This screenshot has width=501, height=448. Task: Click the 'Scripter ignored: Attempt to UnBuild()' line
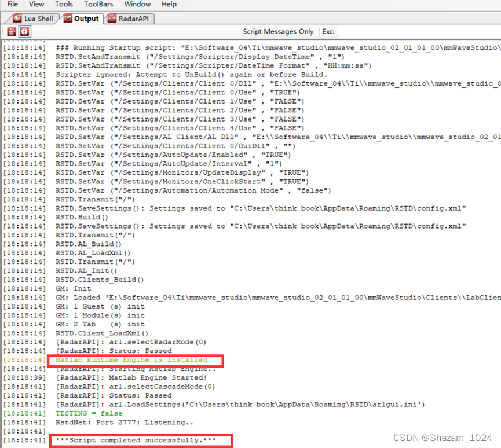click(191, 75)
